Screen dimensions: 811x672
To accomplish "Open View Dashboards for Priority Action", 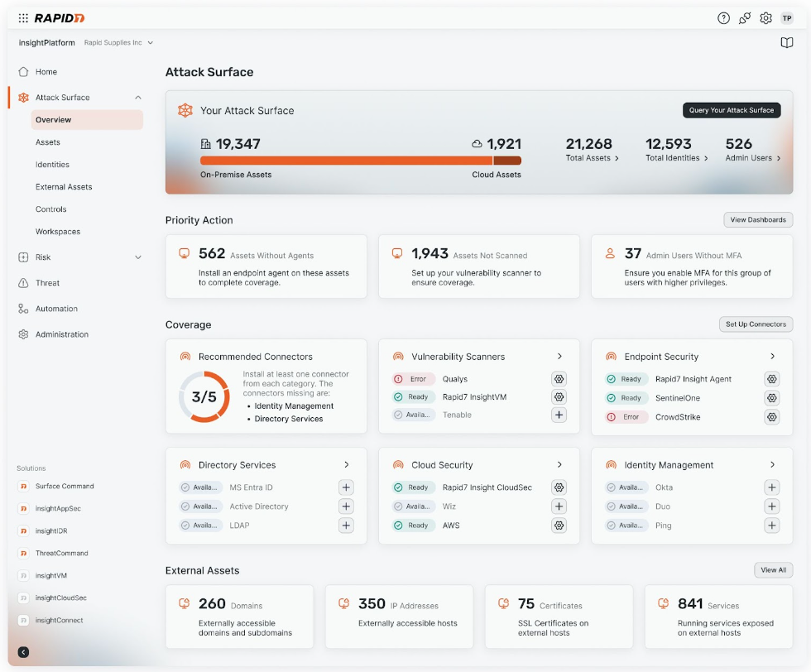I will (x=757, y=219).
